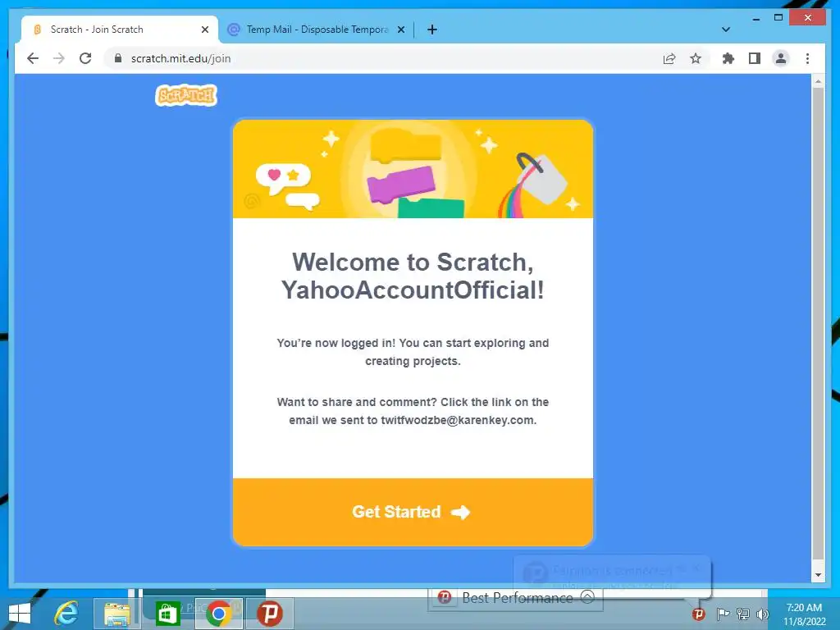
Task: Open the share page icon in address bar
Action: pyautogui.click(x=669, y=58)
